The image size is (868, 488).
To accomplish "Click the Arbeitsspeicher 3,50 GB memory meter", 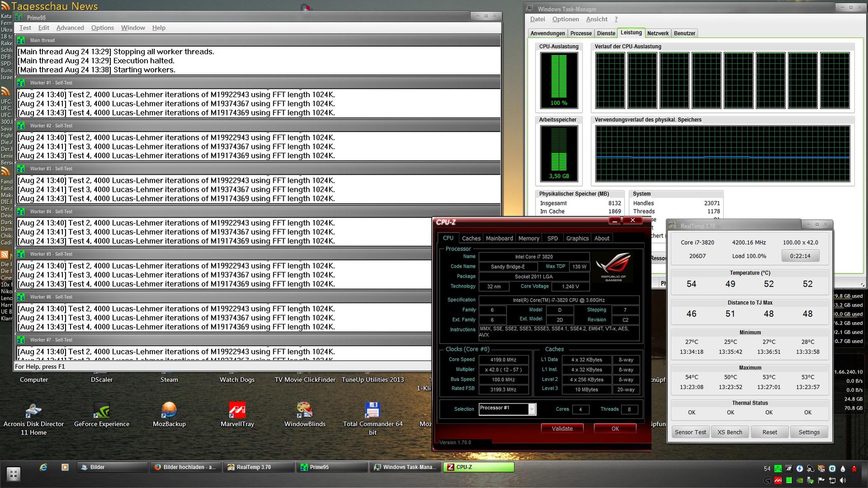I will point(559,154).
